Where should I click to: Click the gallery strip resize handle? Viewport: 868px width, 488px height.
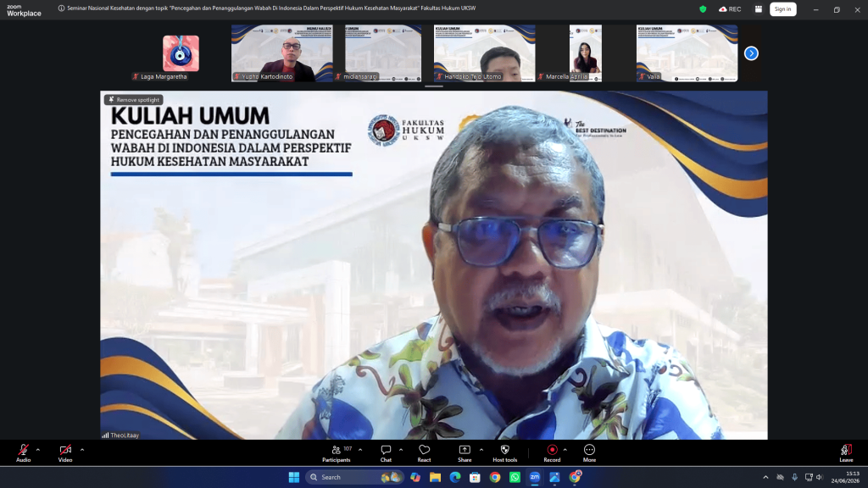pos(434,86)
